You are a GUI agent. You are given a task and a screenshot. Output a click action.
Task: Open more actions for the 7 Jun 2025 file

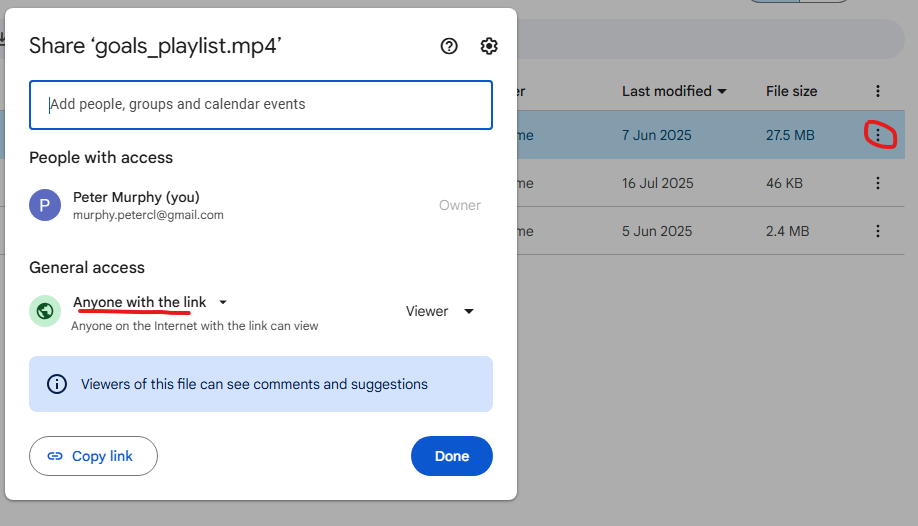(878, 135)
